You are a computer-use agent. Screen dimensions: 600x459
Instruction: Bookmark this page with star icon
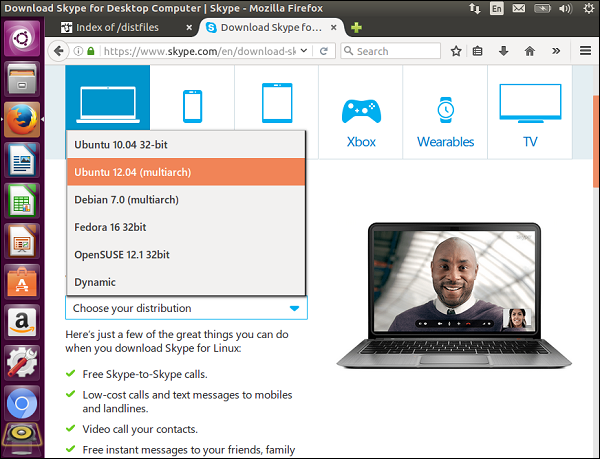(456, 51)
